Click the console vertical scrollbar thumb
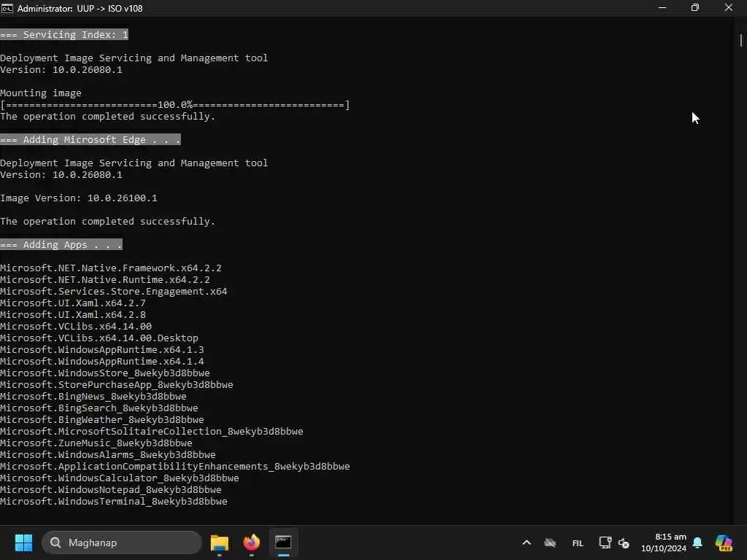This screenshot has width=747, height=560. [741, 41]
